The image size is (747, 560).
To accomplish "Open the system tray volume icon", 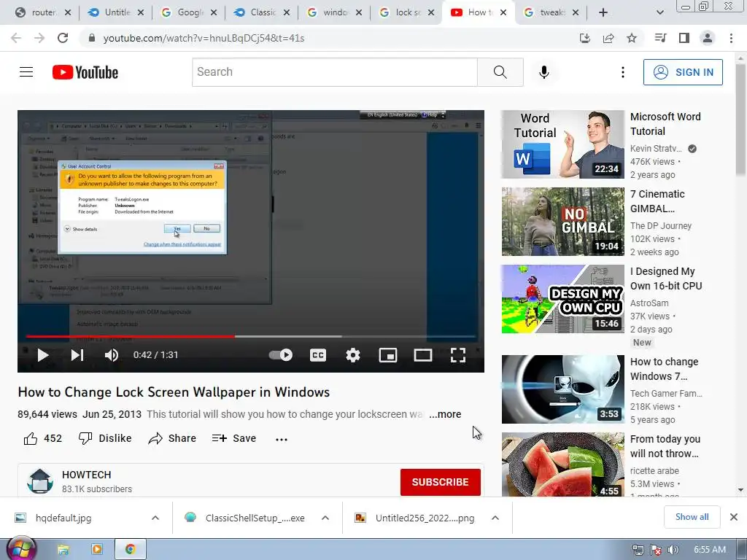I will (673, 551).
